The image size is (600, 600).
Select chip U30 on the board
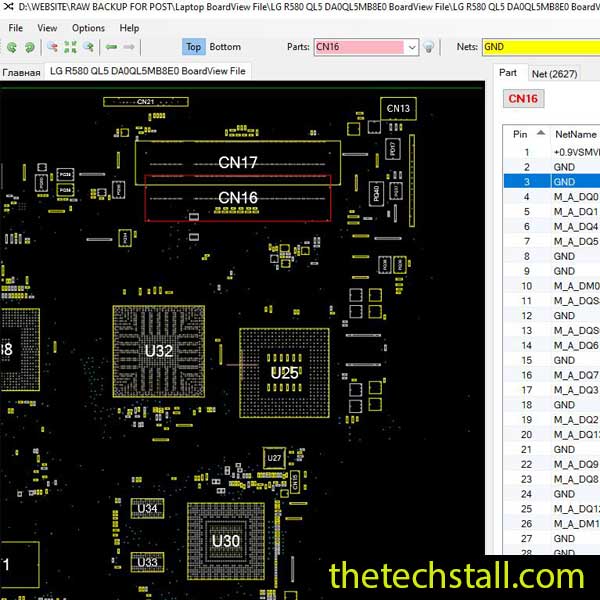click(x=226, y=541)
